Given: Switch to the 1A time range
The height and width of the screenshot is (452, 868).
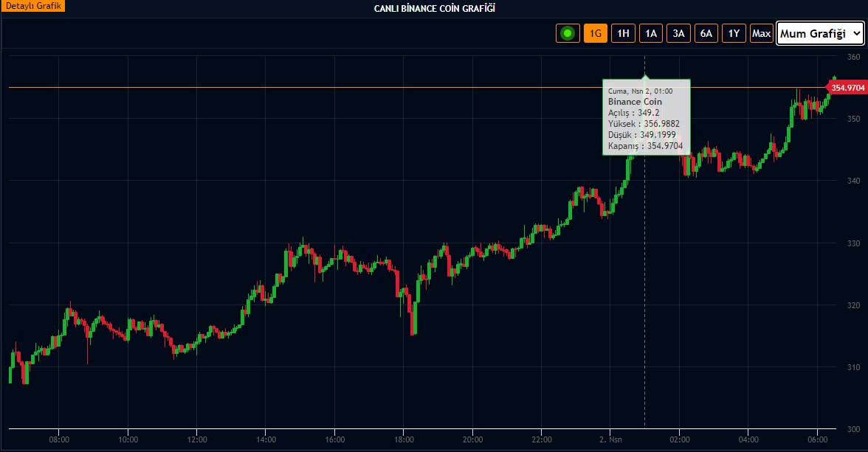Looking at the screenshot, I should (650, 33).
